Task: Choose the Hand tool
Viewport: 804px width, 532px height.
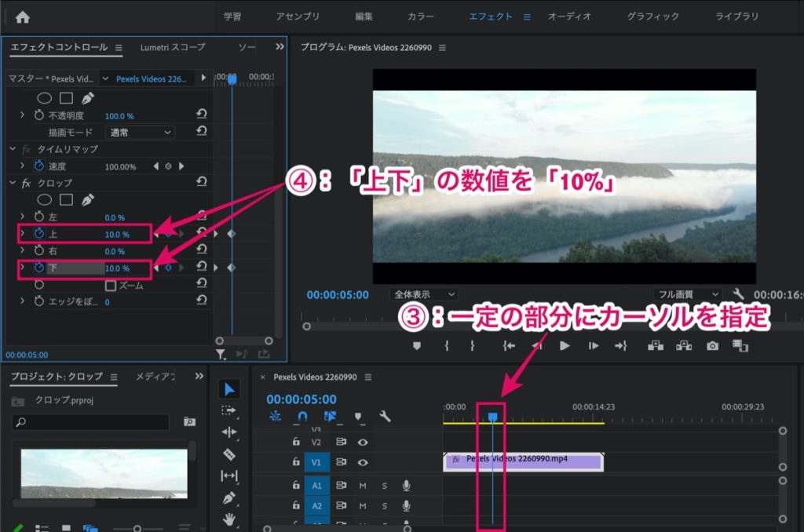Action: pos(228,519)
